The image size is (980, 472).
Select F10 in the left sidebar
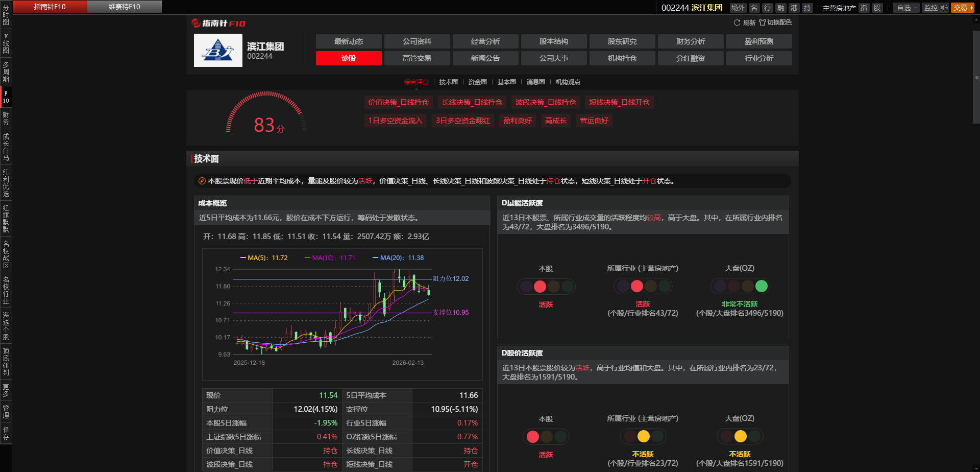(6, 97)
